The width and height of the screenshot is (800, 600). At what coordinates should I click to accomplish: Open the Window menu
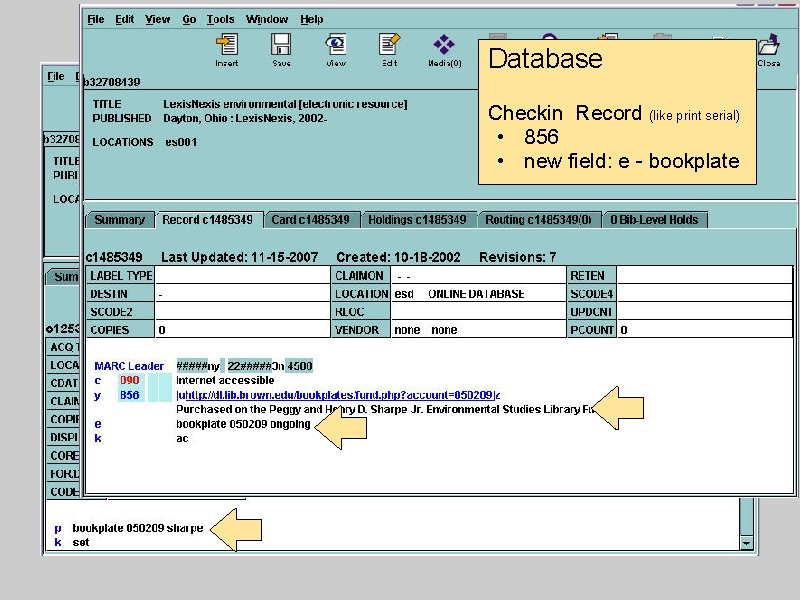267,19
